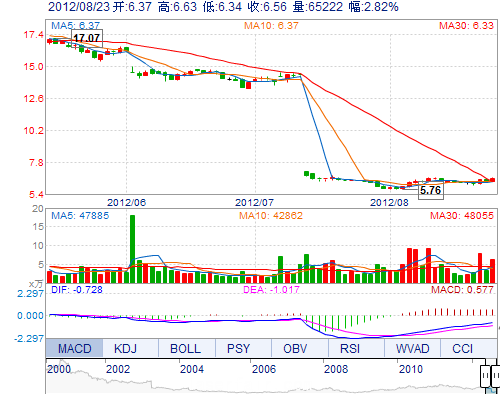Viewport: 500px width, 394px height.
Task: Jump to 2004 on the overview timeline
Action: click(x=192, y=369)
